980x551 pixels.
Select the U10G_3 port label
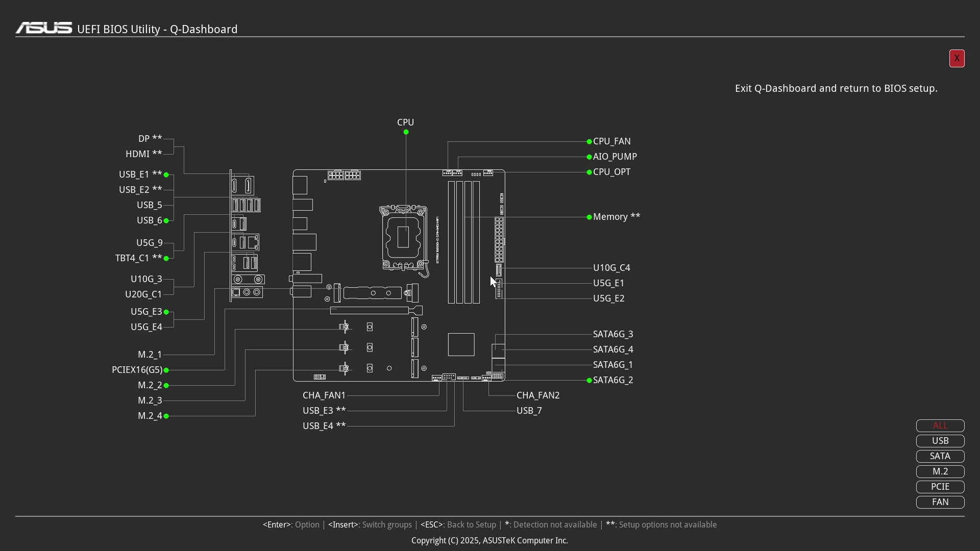[146, 279]
